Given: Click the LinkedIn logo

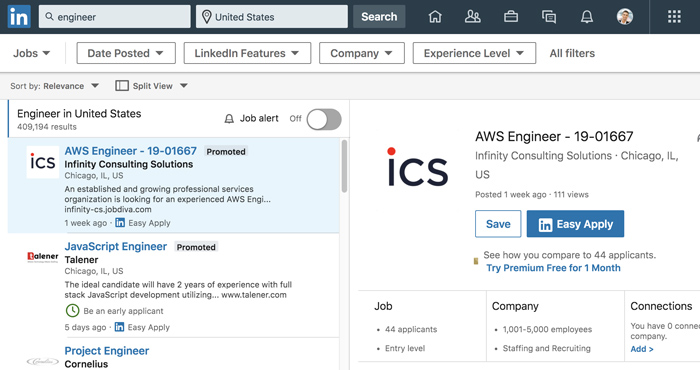Looking at the screenshot, I should tap(19, 17).
